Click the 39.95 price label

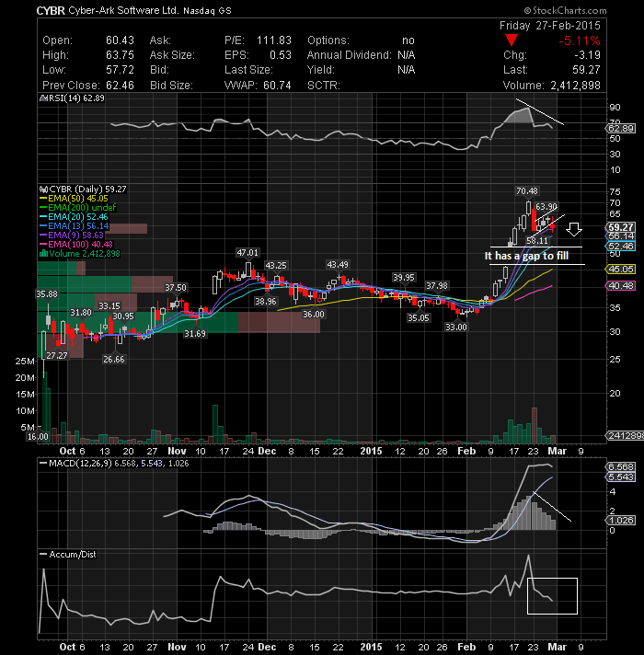(x=404, y=278)
